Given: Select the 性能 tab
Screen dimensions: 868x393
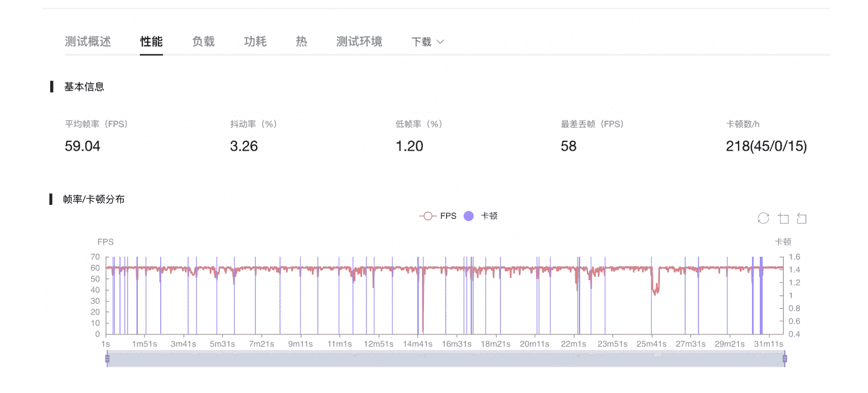Looking at the screenshot, I should click(151, 41).
